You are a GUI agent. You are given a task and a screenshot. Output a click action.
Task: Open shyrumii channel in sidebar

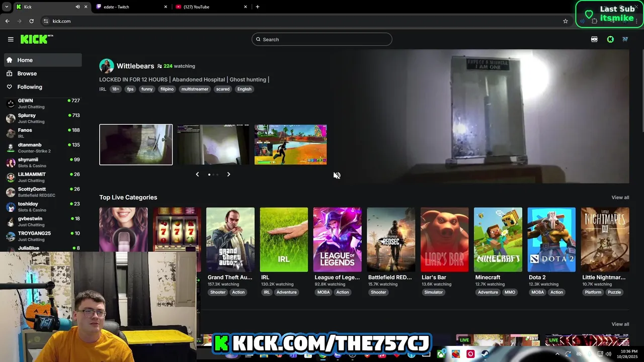[43, 162]
